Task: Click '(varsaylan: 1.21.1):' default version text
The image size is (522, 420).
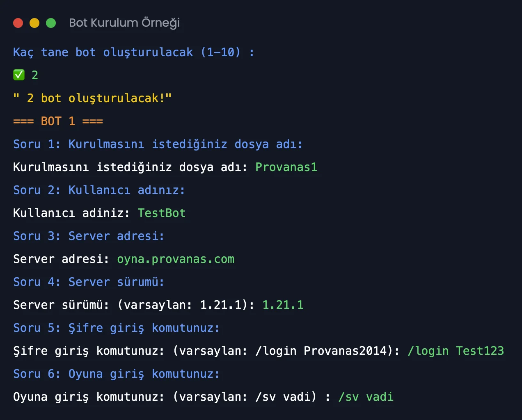Action: (186, 305)
